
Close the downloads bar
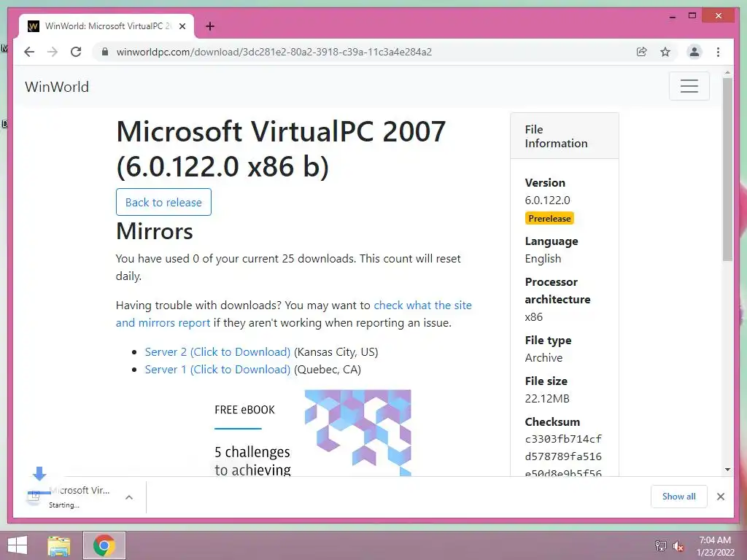click(721, 497)
